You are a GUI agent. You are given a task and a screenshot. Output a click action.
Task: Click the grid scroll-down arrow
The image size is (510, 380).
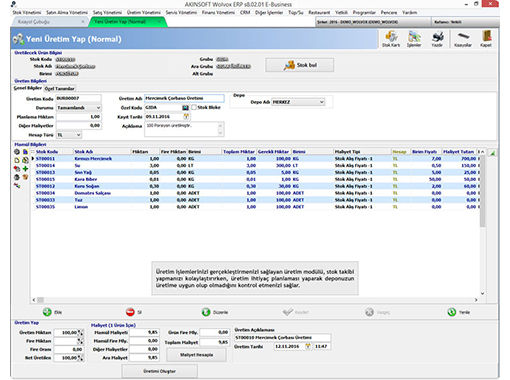tap(482, 294)
